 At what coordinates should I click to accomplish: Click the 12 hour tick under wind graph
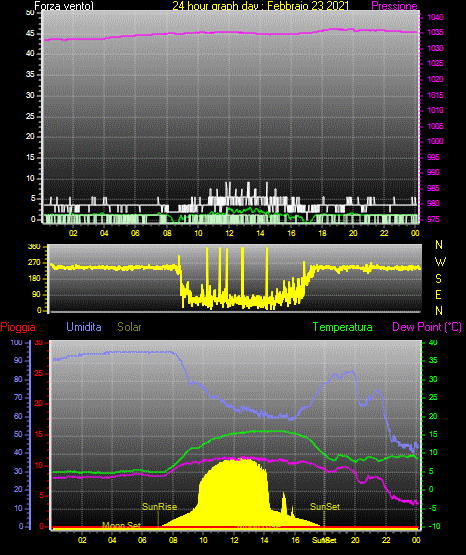click(x=229, y=233)
